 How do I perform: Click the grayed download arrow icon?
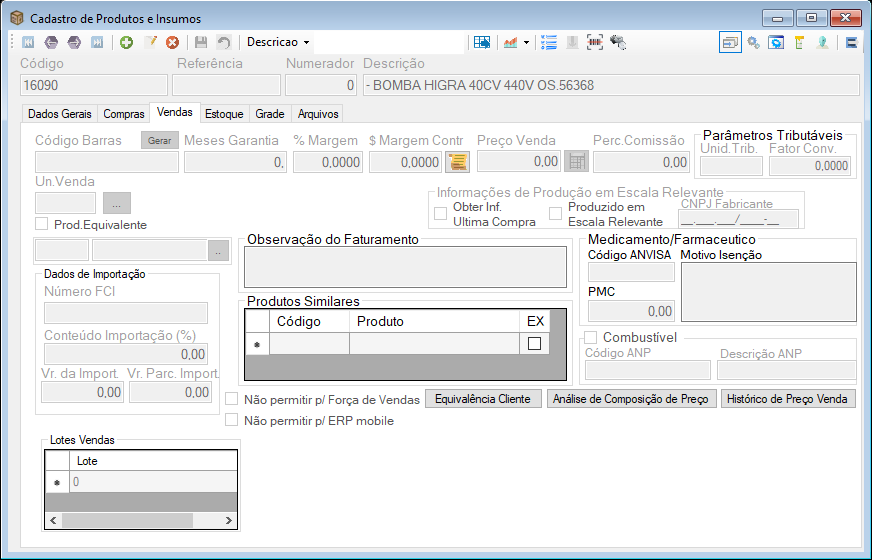pos(572,42)
